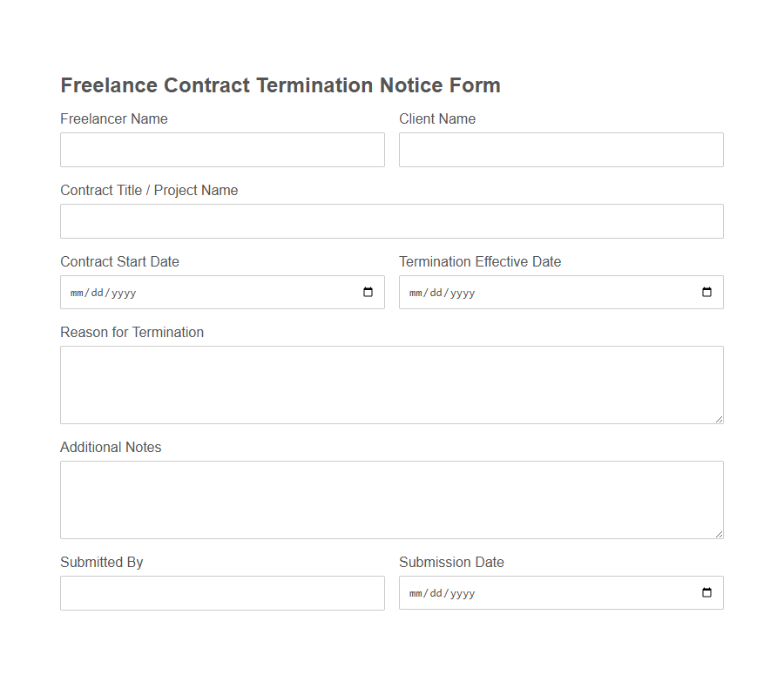
Task: Select the month segment of Termination Effective Date
Action: point(414,293)
